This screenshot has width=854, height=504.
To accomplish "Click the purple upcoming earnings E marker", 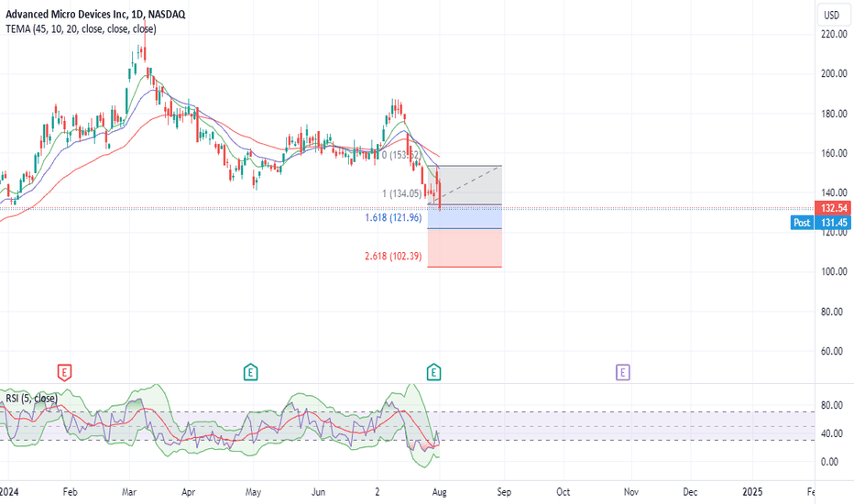I will pos(622,373).
